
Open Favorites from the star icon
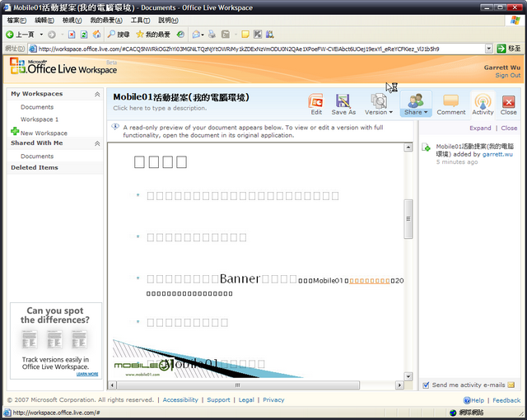153,35
